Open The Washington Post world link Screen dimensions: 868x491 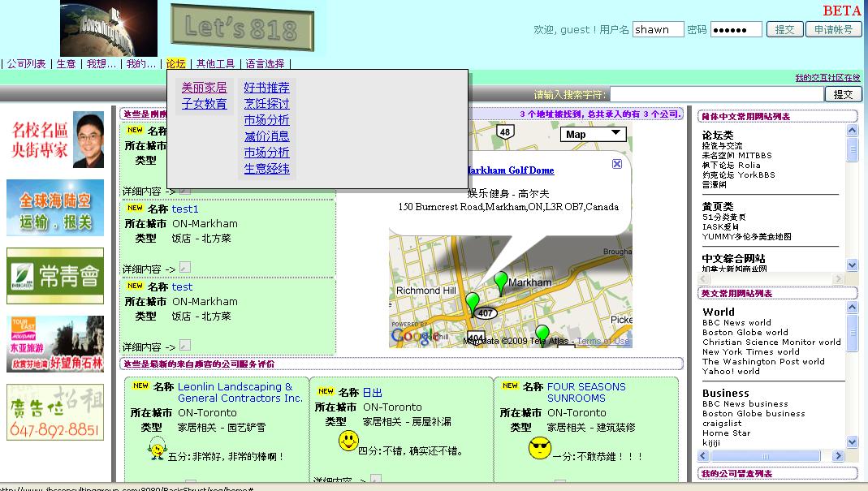click(x=763, y=361)
